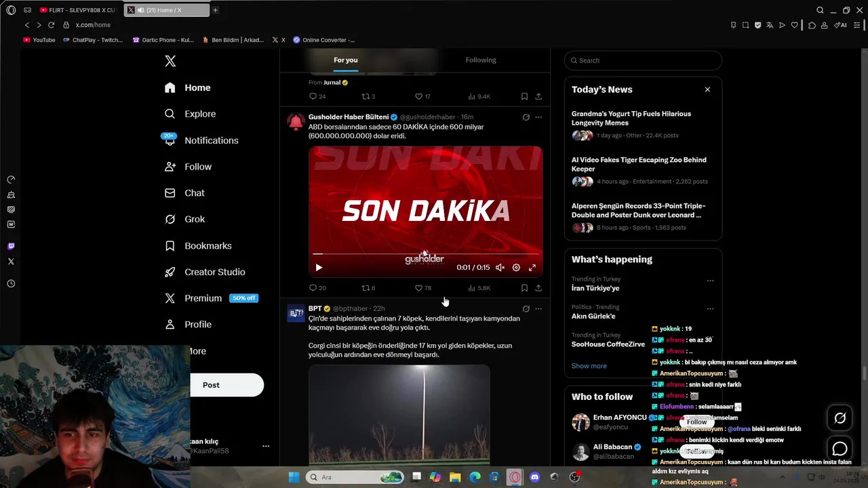Open Premium with 50% off badge
The image size is (868, 488).
211,298
